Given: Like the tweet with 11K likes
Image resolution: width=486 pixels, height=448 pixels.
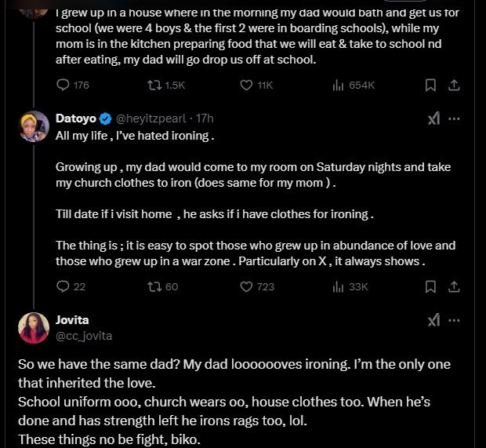Looking at the screenshot, I should click(x=246, y=85).
